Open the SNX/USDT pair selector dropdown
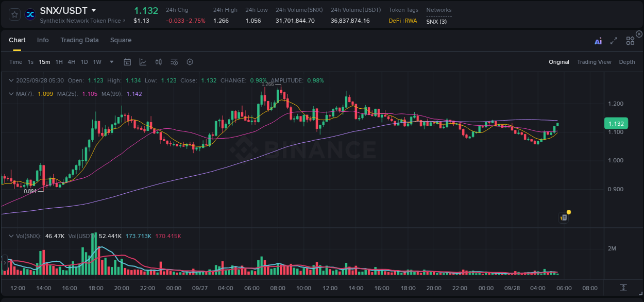 93,10
